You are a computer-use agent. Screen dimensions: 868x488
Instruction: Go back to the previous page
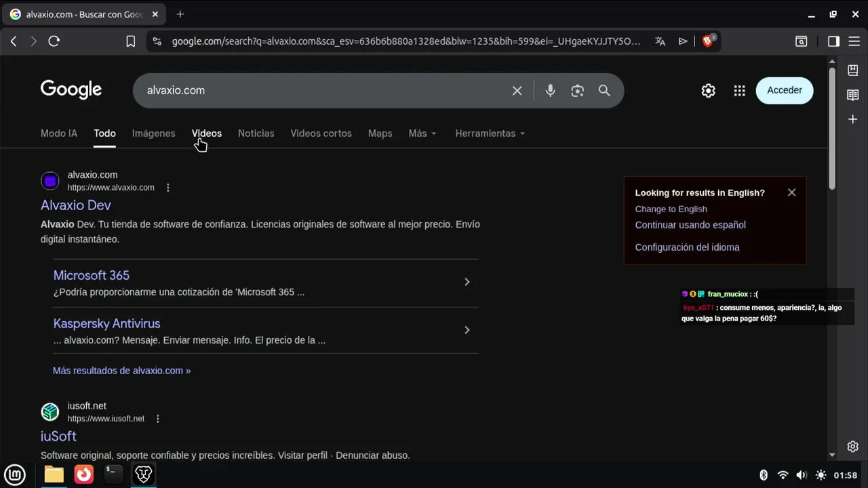(x=14, y=41)
